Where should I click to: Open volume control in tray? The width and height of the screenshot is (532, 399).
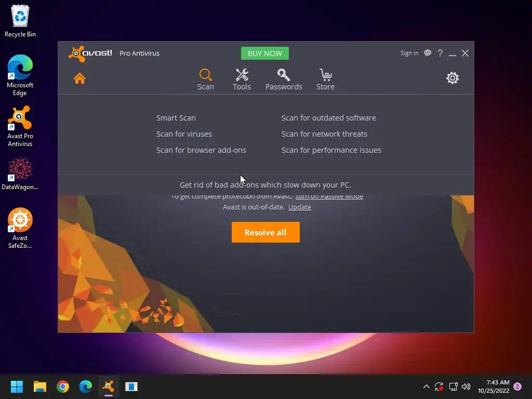coord(466,387)
